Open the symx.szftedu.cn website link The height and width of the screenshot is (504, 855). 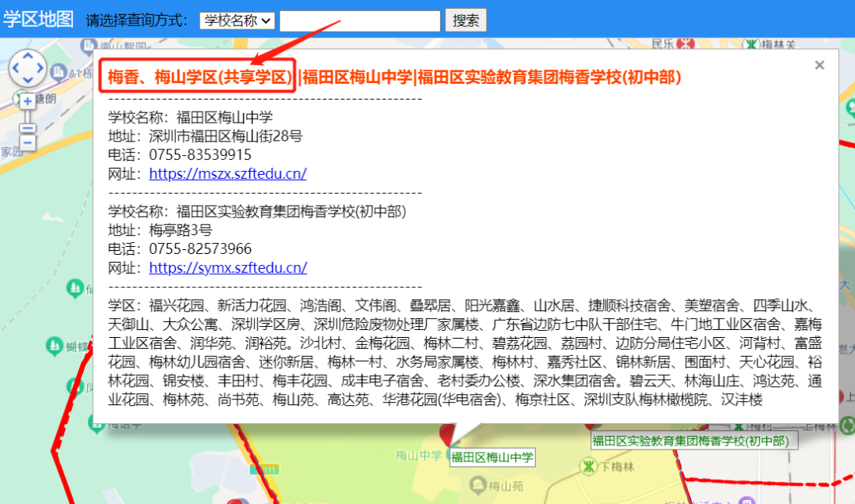pos(228,268)
